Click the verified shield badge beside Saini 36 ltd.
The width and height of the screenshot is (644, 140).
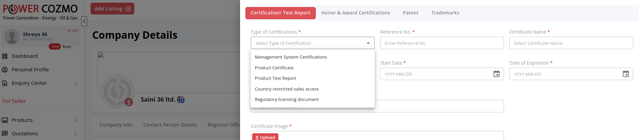click(x=181, y=100)
